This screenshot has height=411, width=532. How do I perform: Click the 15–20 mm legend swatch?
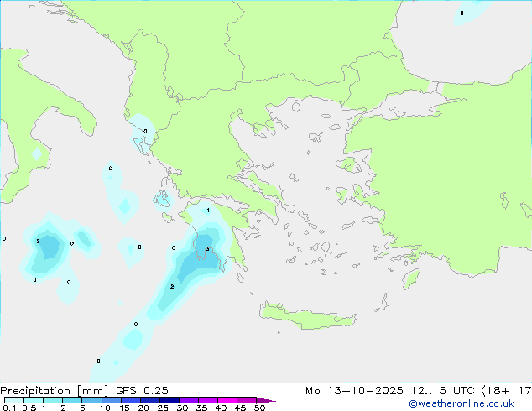(130, 400)
